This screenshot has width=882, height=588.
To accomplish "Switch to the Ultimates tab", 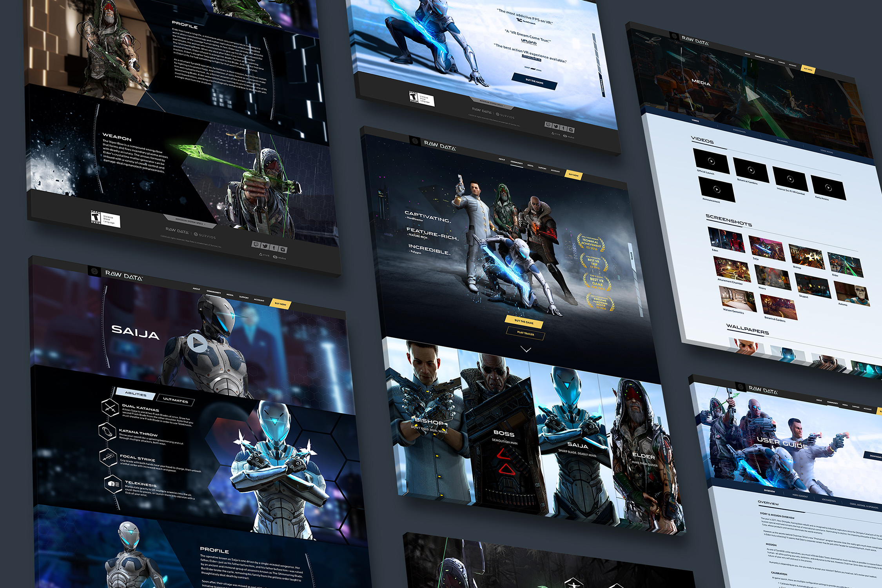I will point(175,400).
